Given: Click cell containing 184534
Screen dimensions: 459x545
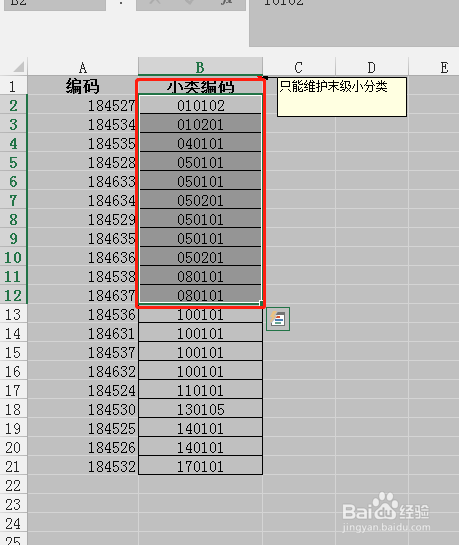Looking at the screenshot, I should click(83, 124).
